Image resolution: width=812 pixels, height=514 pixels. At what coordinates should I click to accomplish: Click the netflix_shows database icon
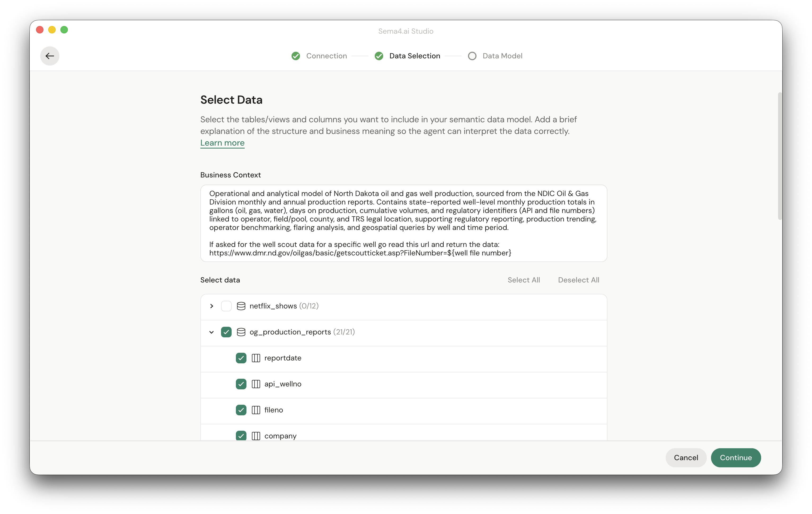[x=241, y=306]
